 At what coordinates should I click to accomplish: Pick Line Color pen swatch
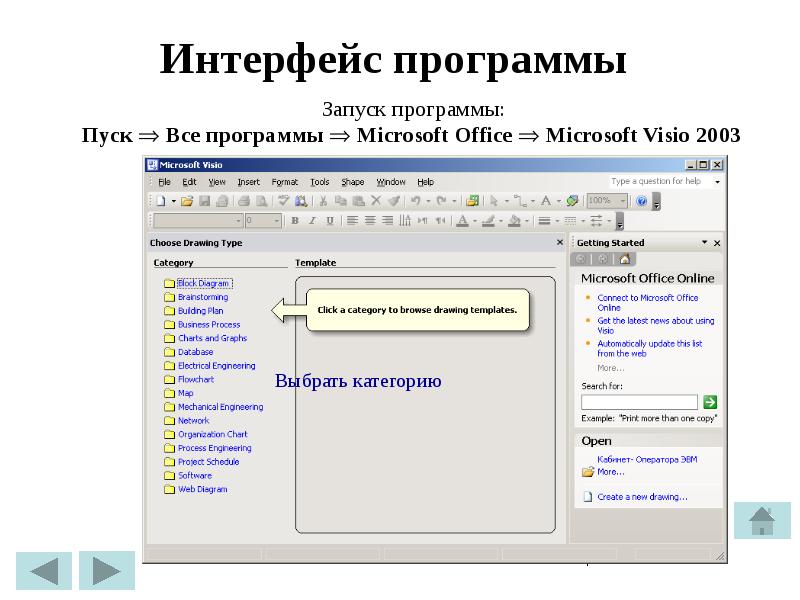click(x=489, y=221)
